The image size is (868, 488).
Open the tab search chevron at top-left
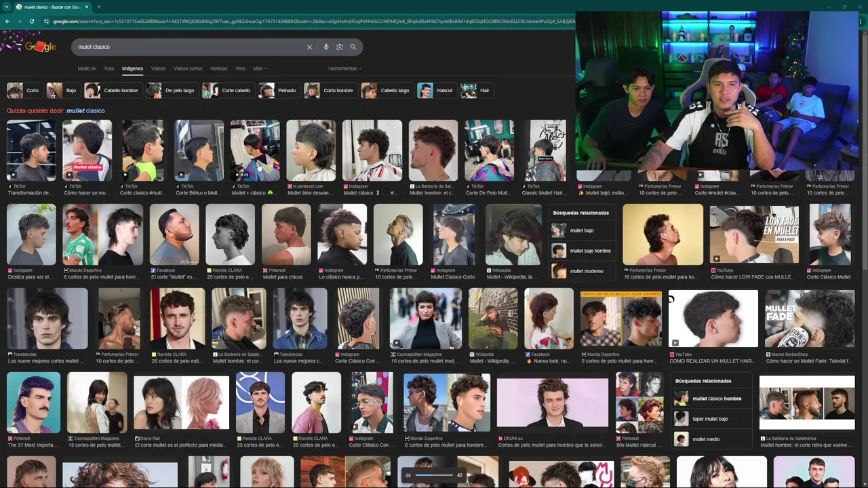click(x=6, y=7)
